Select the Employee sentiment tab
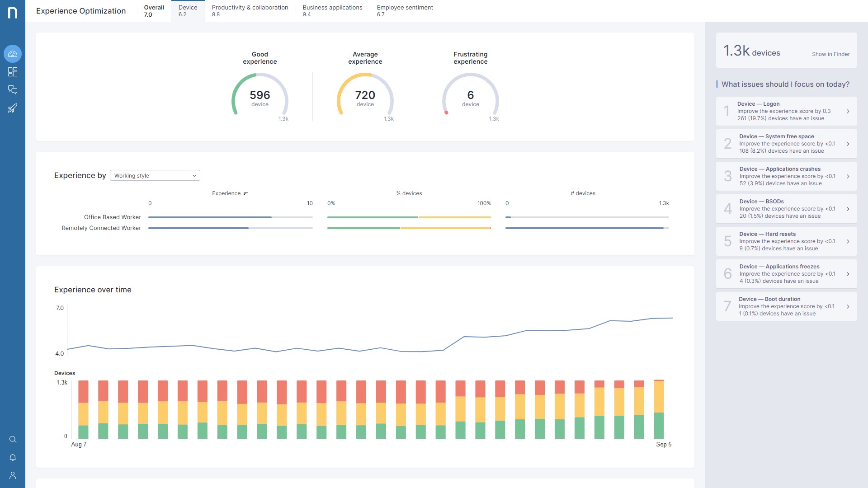This screenshot has height=488, width=868. tap(405, 11)
